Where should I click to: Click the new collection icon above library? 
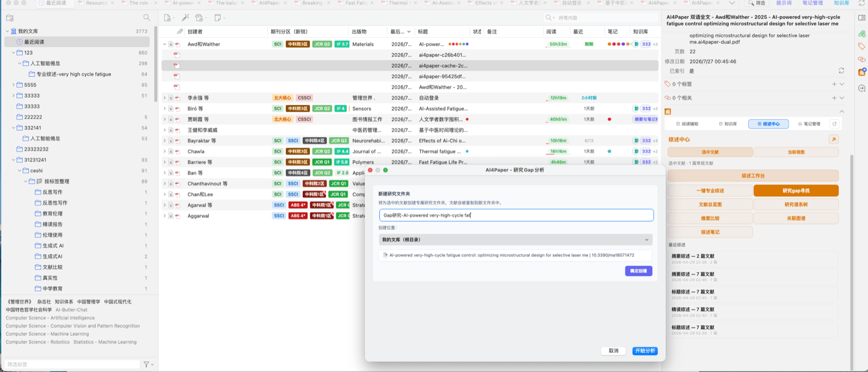click(10, 18)
